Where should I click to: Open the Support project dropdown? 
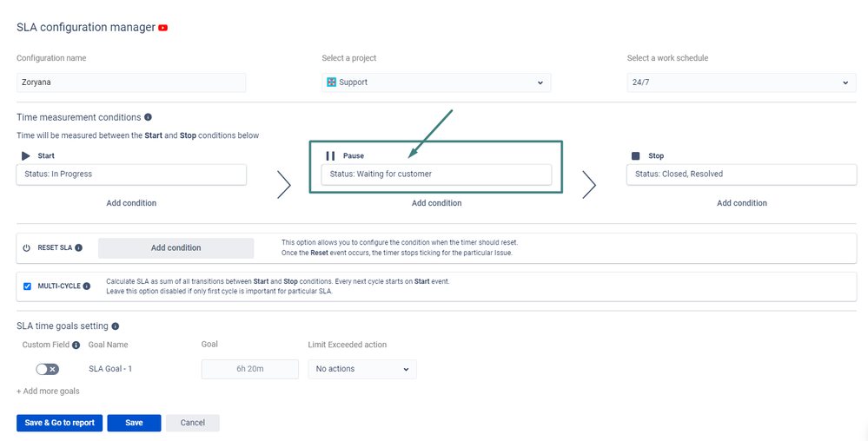[436, 82]
